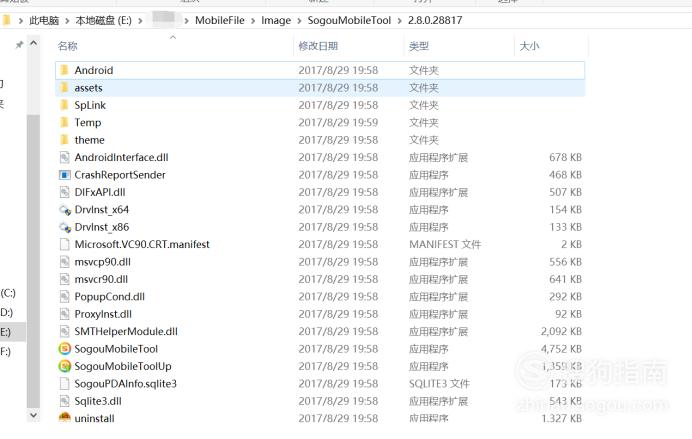Expand the MobileFile breadcrumb chevron
This screenshot has width=692, height=439.
[x=253, y=20]
